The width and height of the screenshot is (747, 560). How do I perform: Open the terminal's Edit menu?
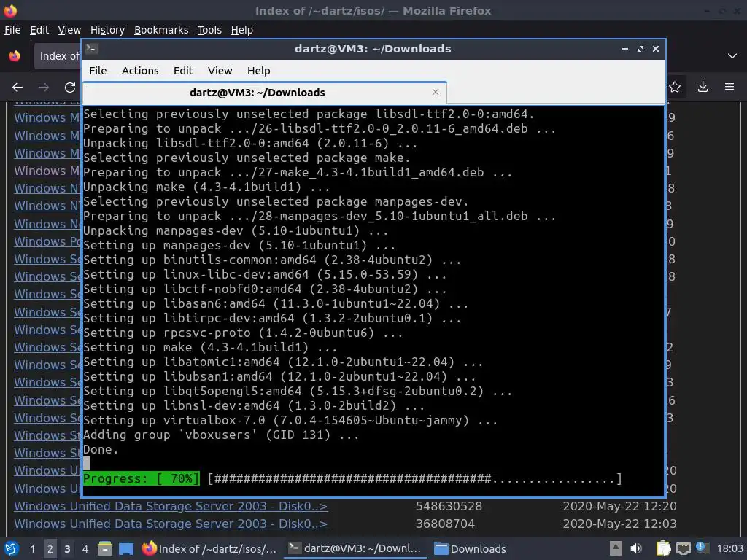[x=183, y=71]
